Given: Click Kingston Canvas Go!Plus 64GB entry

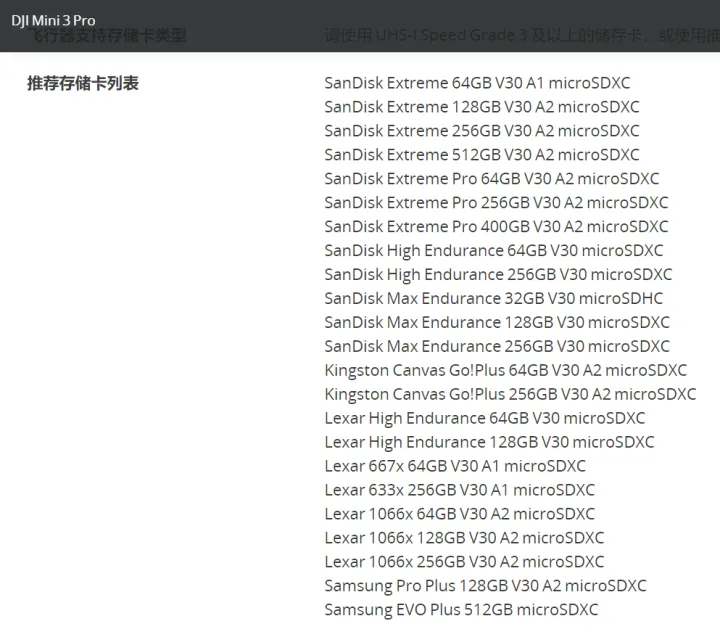Looking at the screenshot, I should point(505,370).
